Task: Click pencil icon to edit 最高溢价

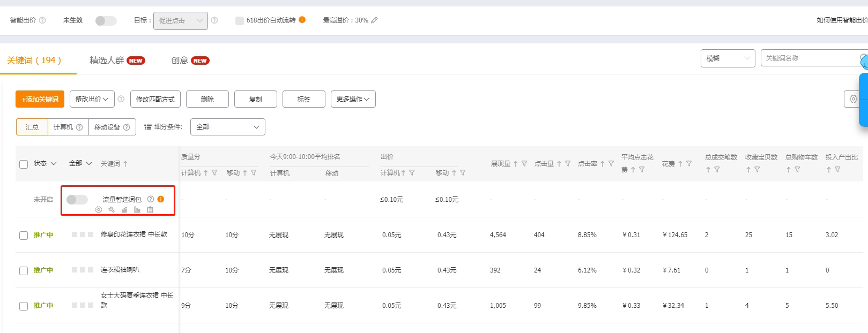Action: 374,20
